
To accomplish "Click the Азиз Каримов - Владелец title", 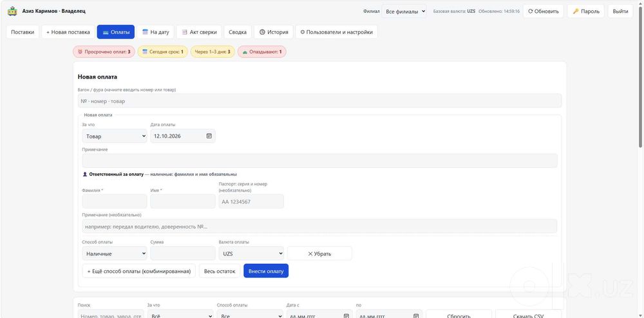I will click(x=54, y=11).
